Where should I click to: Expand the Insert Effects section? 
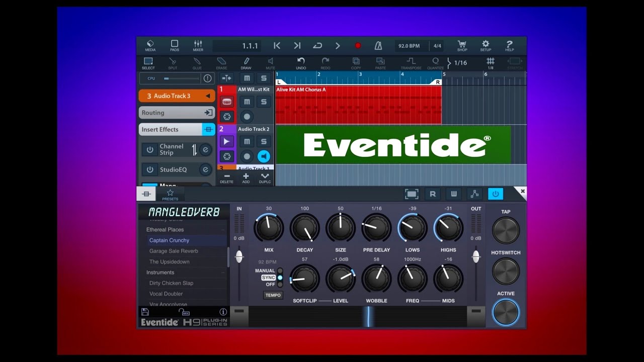click(x=177, y=129)
